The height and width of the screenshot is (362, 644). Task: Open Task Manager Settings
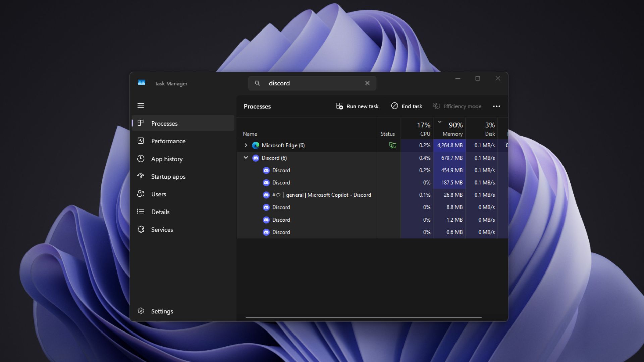point(183,311)
